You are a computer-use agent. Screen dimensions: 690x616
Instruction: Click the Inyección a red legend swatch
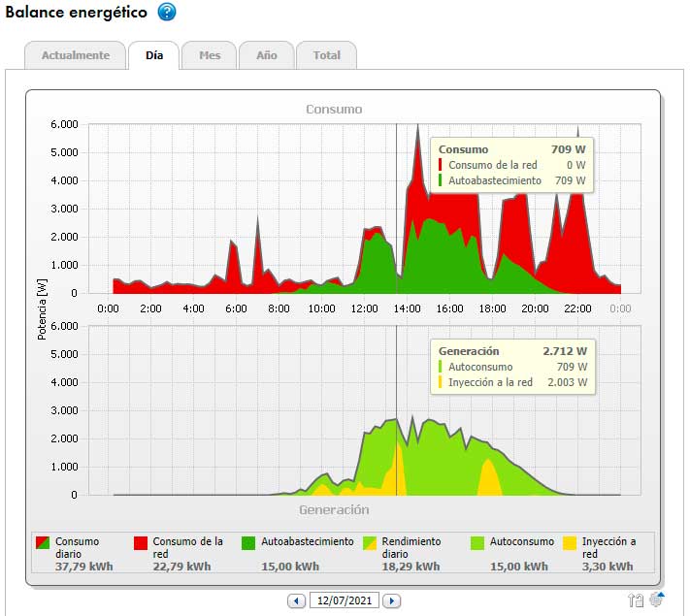click(570, 542)
